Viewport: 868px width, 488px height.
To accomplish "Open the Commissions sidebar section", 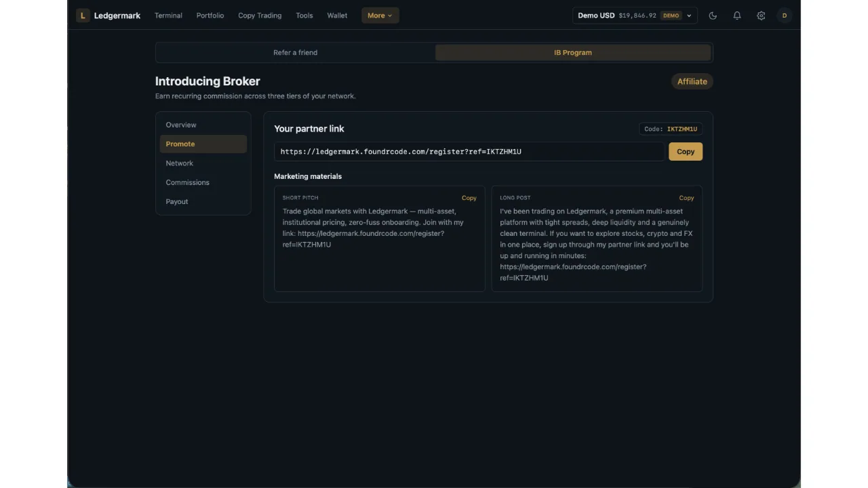I will coord(203,182).
